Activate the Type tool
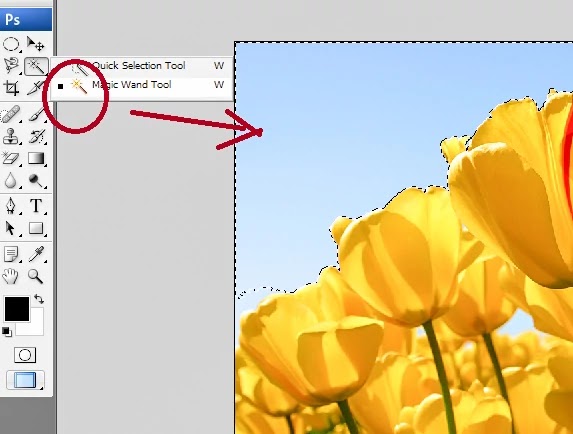 click(36, 206)
